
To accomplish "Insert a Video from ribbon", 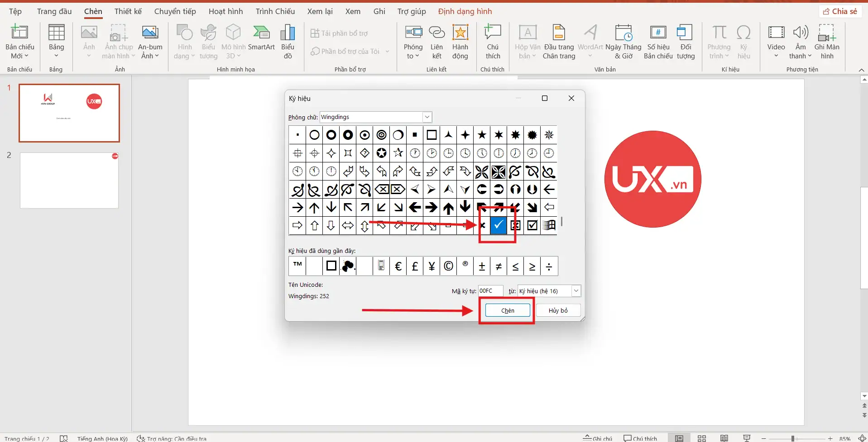I will pyautogui.click(x=776, y=41).
